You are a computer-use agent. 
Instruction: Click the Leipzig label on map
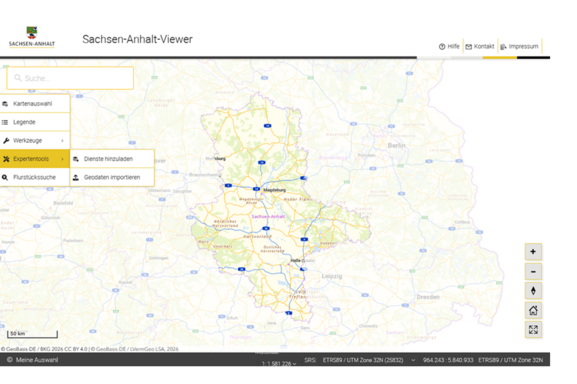click(x=332, y=276)
